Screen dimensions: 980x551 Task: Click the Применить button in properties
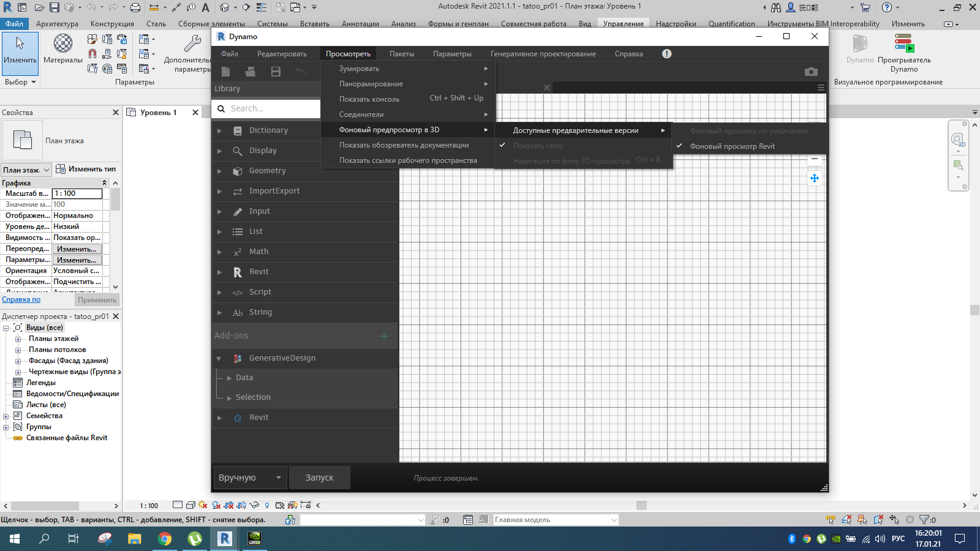point(97,300)
